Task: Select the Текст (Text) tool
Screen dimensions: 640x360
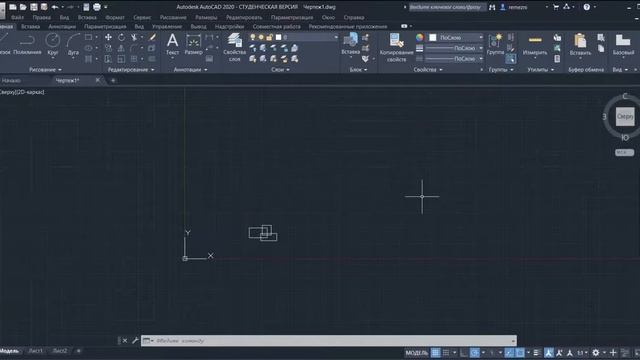Action: pos(172,44)
